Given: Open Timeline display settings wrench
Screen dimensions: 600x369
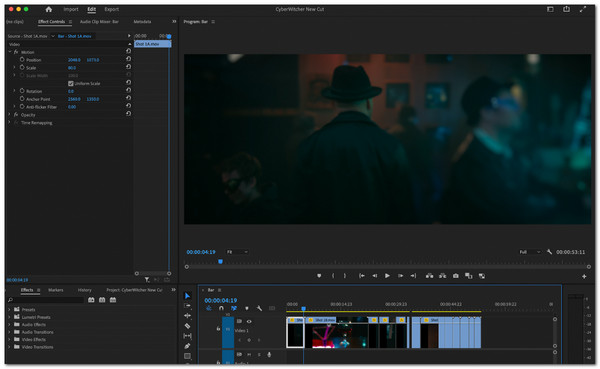Looking at the screenshot, I should (259, 308).
